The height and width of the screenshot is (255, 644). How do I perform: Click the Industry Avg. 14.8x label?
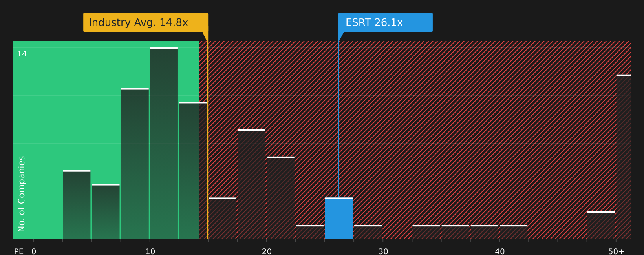[146, 22]
